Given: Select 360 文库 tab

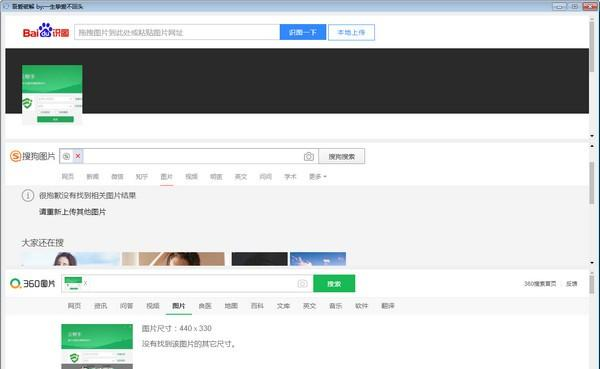Looking at the screenshot, I should (283, 305).
